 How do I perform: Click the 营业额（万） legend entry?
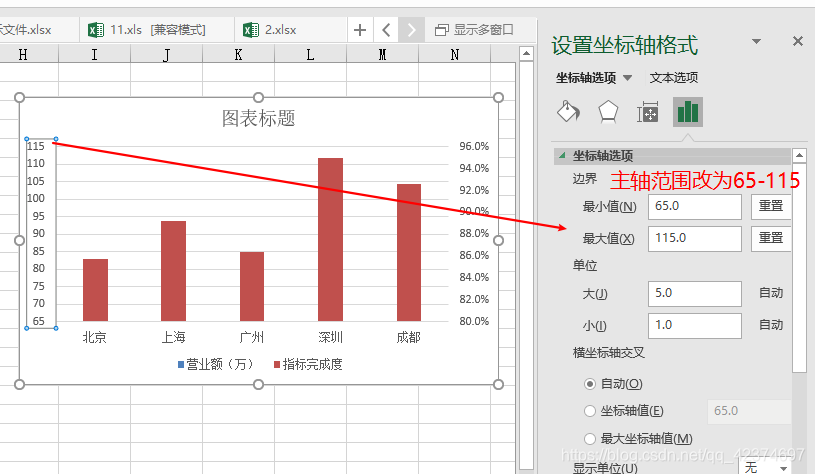pos(216,364)
